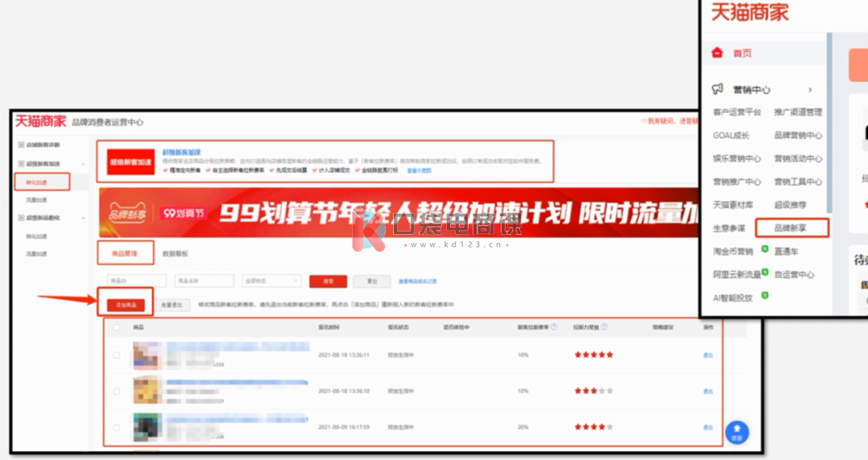This screenshot has width=868, height=460.
Task: Click the 首页 home icon in the side panel
Action: click(718, 52)
